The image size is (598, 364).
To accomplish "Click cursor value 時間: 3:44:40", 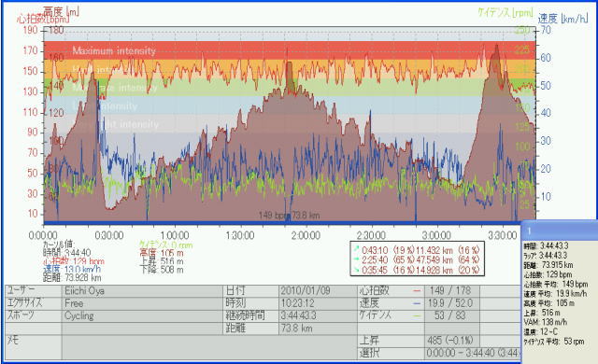I will pyautogui.click(x=67, y=252).
